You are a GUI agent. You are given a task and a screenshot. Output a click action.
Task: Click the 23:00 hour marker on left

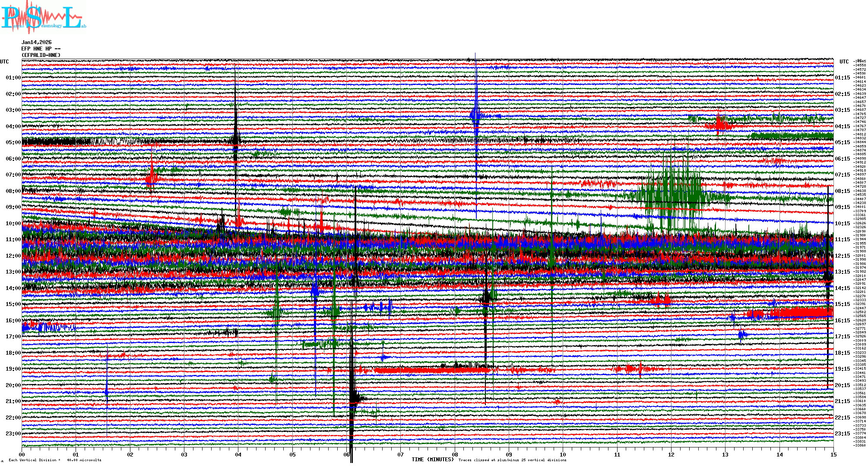click(x=13, y=434)
